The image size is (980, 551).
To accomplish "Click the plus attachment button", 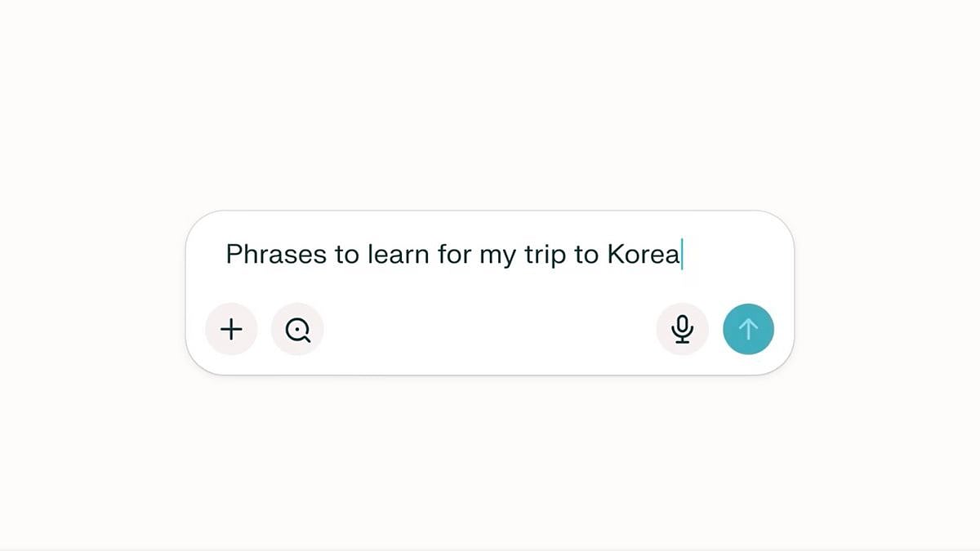I will tap(232, 329).
